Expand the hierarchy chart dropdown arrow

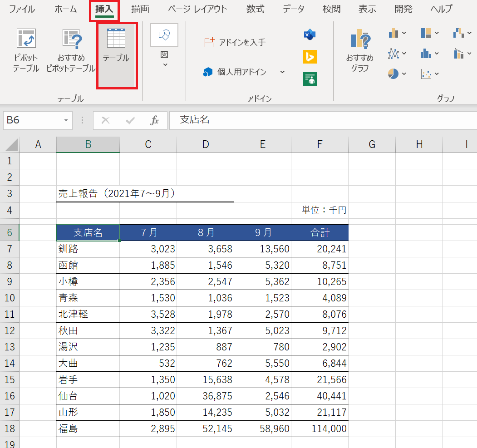(x=437, y=33)
